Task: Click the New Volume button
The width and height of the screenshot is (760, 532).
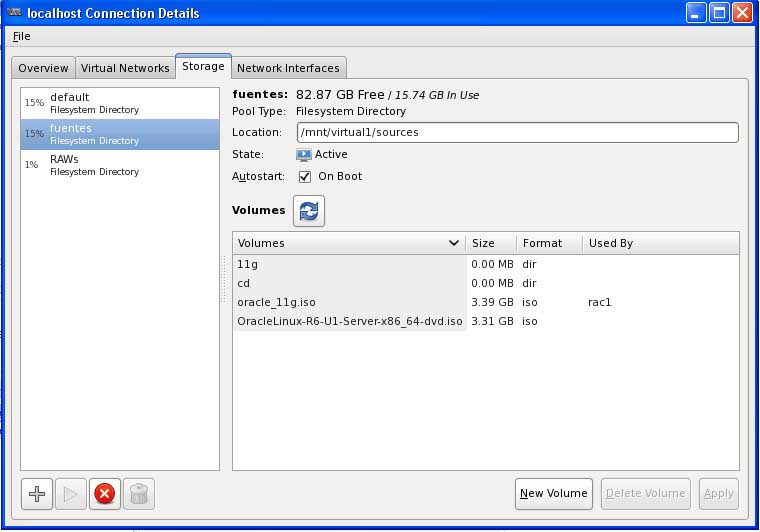Action: point(553,493)
